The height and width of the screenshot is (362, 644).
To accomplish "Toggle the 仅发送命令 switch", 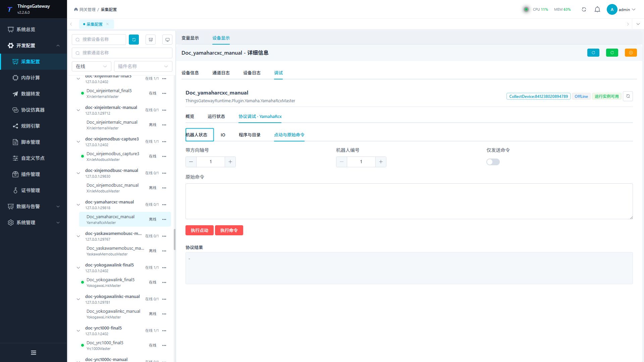I will click(493, 162).
